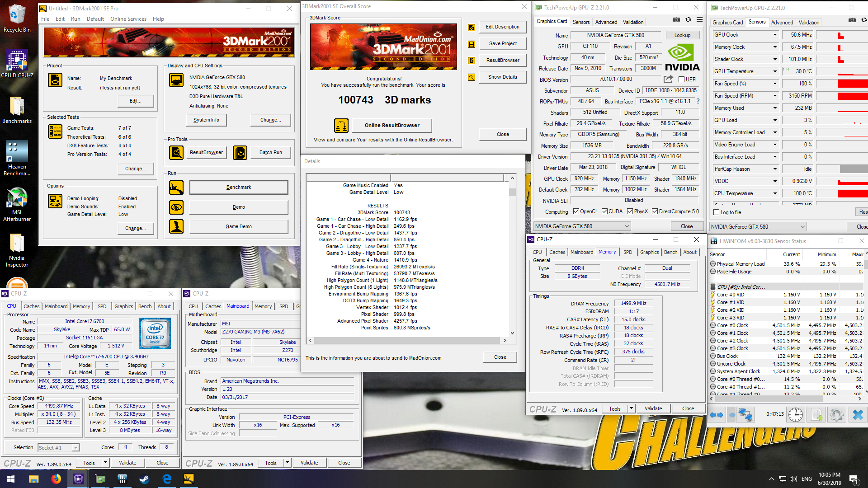Toggle the OpenCL checkbox in GPU-Z
Viewport: 868px width, 488px height.
[576, 211]
